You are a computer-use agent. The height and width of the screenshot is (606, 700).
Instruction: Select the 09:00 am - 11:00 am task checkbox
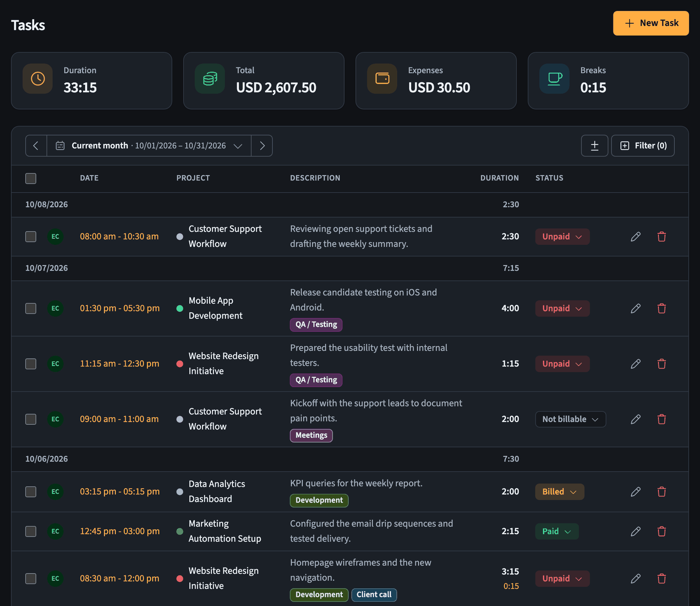[31, 419]
